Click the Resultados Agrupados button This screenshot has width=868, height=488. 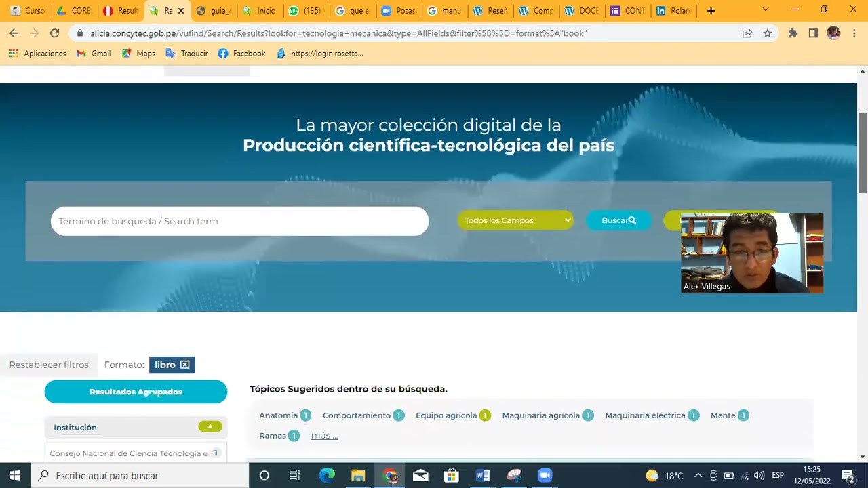click(136, 392)
